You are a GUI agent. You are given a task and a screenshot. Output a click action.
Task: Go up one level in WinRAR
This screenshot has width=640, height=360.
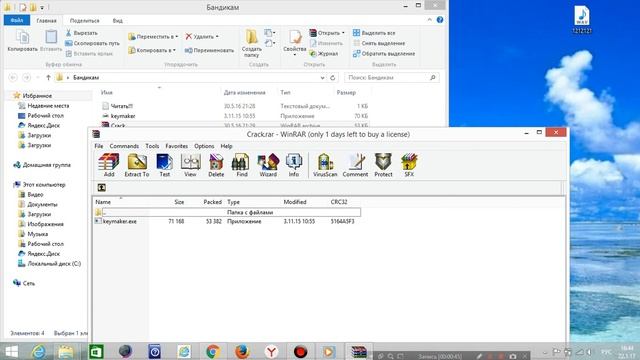[101, 187]
